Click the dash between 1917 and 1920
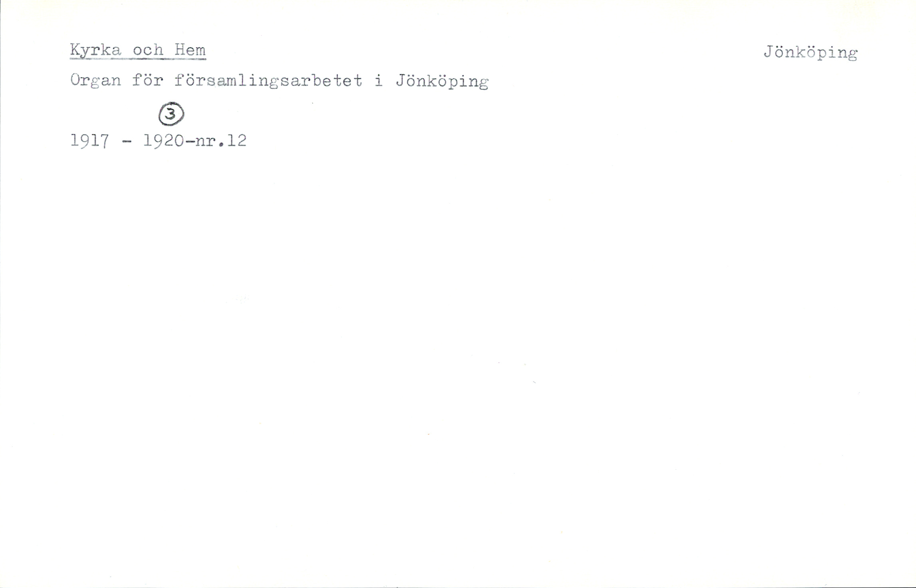 (x=126, y=142)
